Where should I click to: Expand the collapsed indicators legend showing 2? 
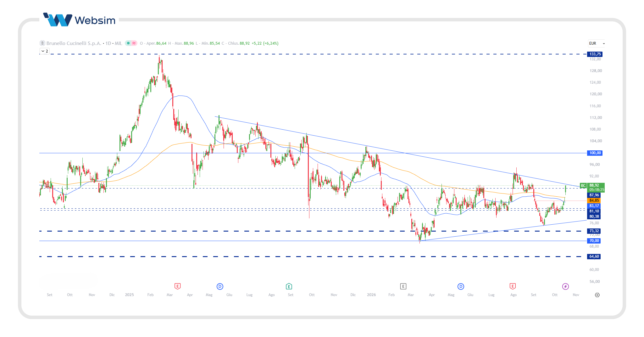pyautogui.click(x=45, y=51)
